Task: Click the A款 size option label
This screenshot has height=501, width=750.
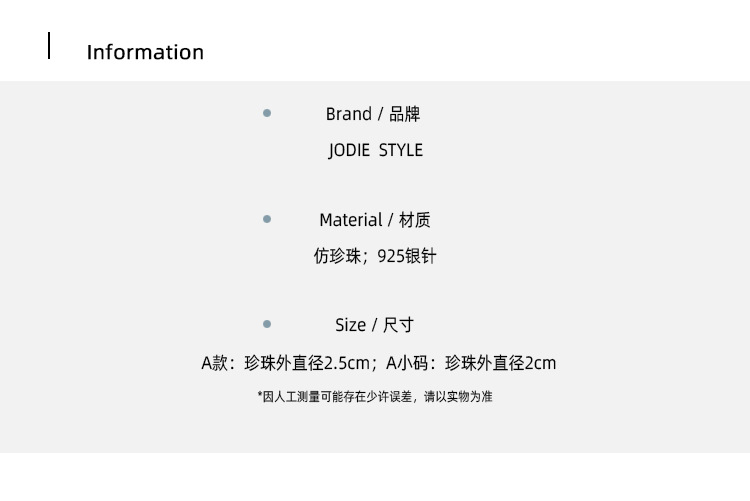Action: pyautogui.click(x=215, y=363)
